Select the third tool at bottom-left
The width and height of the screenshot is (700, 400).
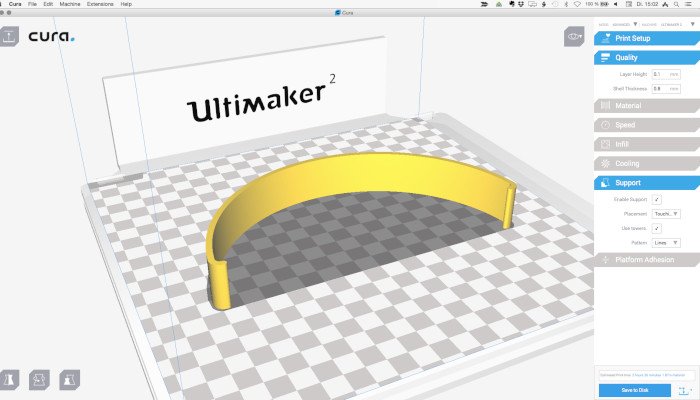(x=69, y=380)
